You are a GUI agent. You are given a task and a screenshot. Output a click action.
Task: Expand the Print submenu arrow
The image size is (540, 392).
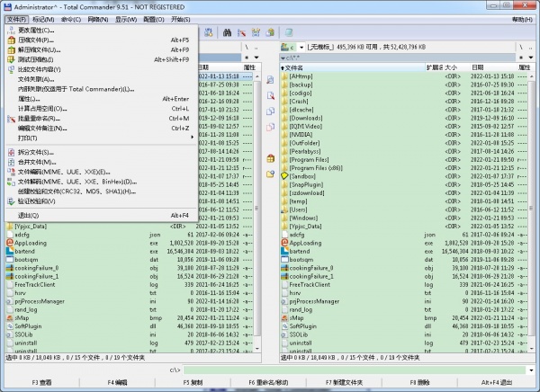(x=192, y=138)
